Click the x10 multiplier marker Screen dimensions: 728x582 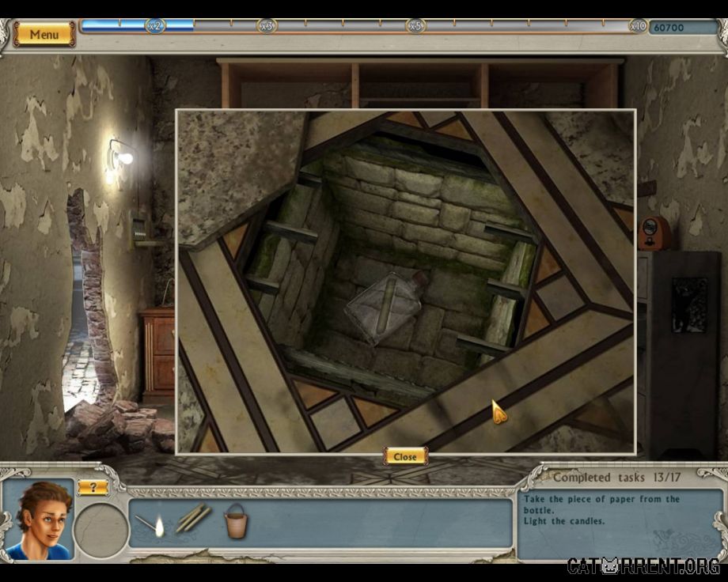point(638,26)
